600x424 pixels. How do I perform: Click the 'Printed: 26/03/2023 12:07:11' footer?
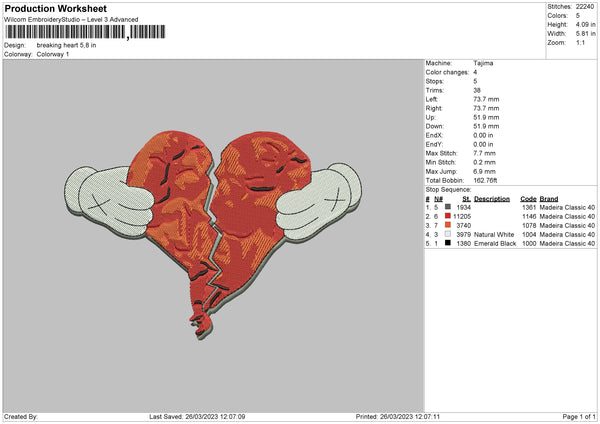398,416
